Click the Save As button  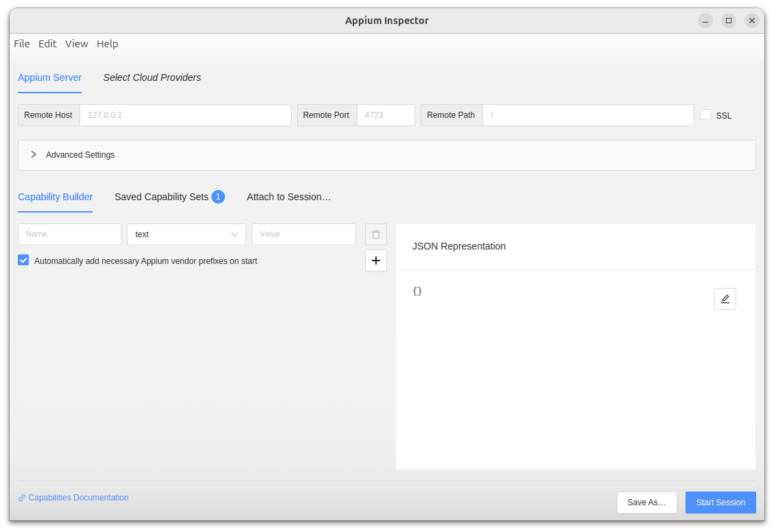[646, 503]
